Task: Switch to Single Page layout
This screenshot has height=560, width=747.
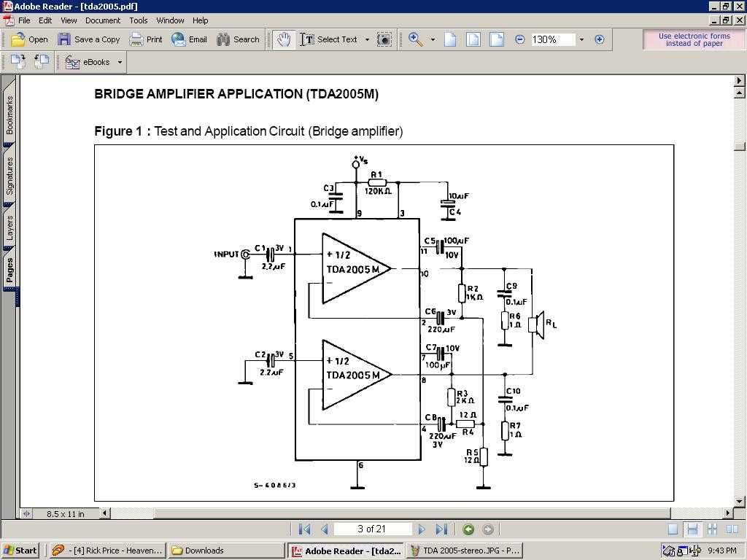Action: coord(673,529)
